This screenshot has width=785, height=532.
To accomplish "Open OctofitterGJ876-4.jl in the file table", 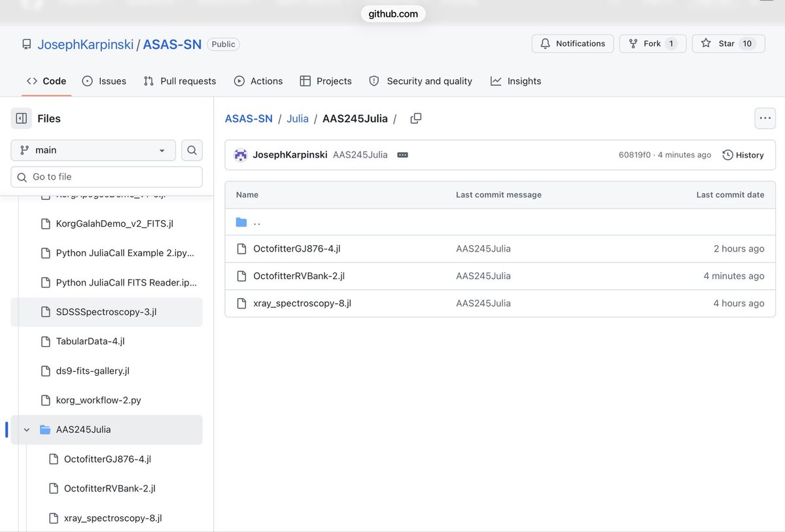I will click(x=297, y=248).
